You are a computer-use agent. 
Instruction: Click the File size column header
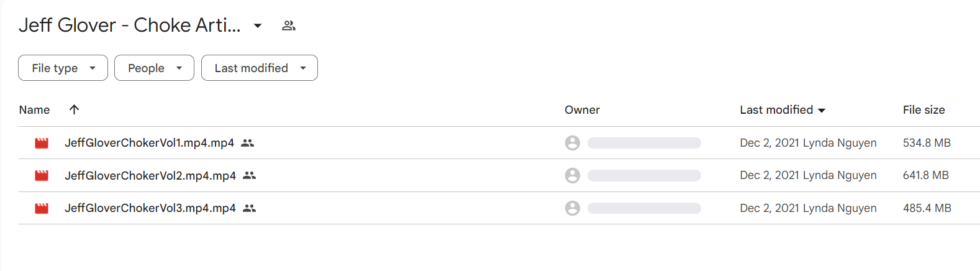[923, 109]
